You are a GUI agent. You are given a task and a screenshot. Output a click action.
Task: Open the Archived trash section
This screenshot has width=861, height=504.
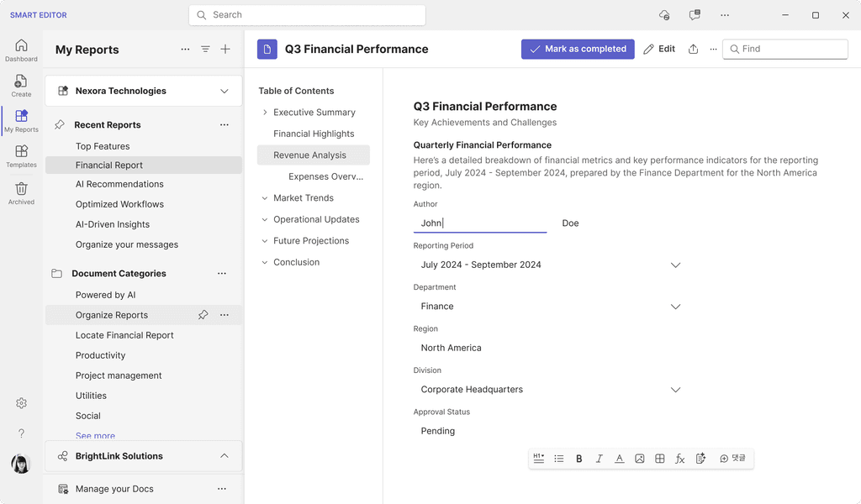tap(21, 193)
